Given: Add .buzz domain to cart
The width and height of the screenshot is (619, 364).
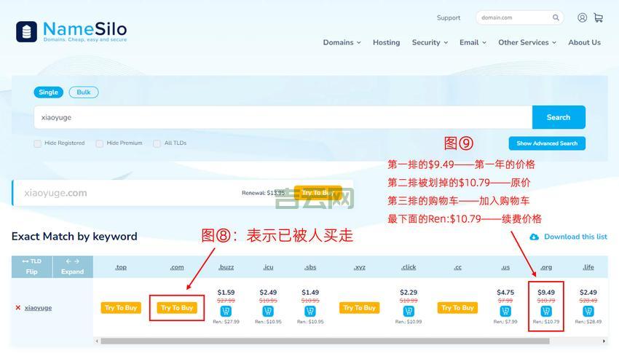Looking at the screenshot, I should (x=226, y=312).
